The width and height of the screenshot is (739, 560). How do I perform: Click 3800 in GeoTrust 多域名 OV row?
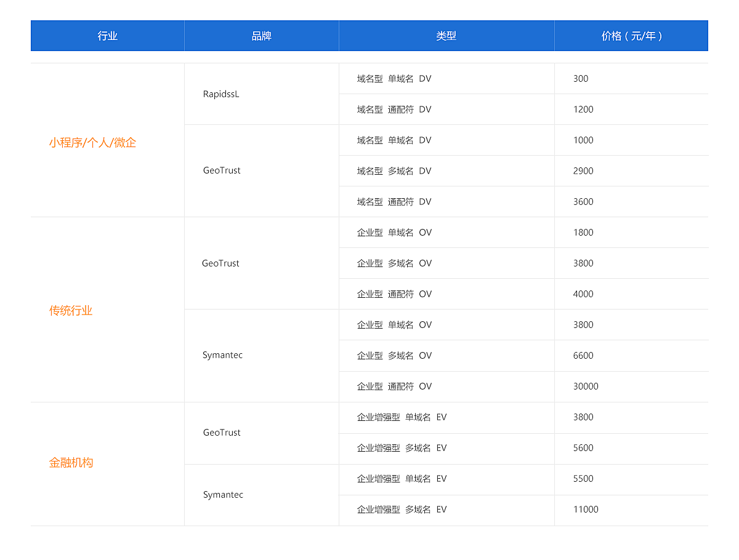(x=583, y=263)
